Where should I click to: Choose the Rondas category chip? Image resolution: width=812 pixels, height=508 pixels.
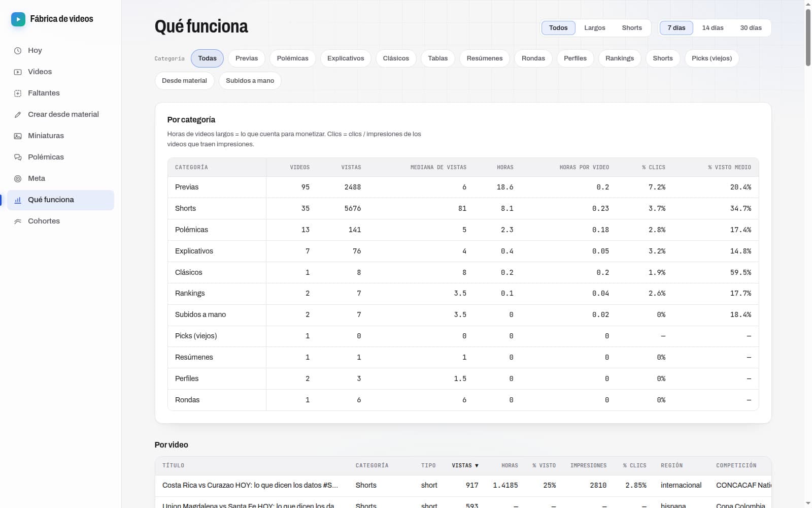[533, 58]
